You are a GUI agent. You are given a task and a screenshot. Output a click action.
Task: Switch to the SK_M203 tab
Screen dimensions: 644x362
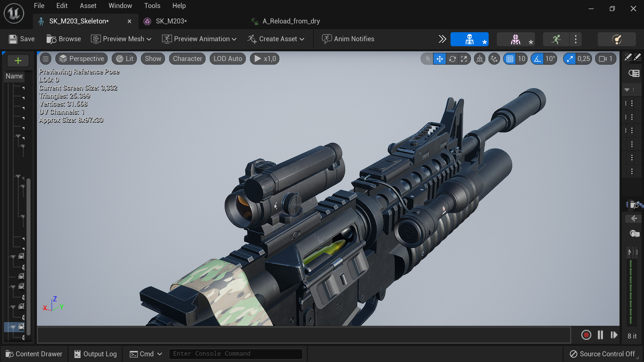(x=171, y=21)
